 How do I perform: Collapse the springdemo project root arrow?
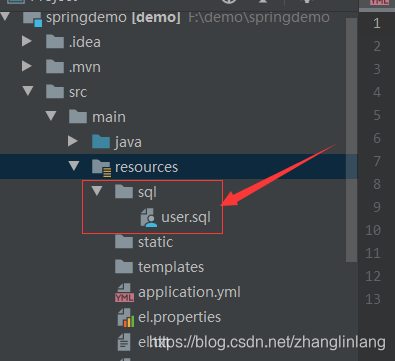tap(5, 16)
